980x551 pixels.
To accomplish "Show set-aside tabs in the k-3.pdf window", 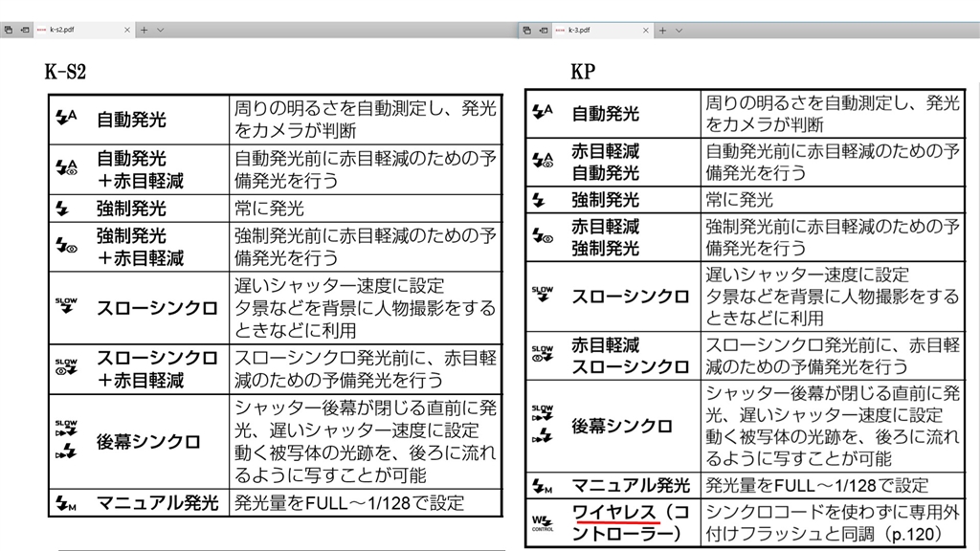I will (527, 30).
